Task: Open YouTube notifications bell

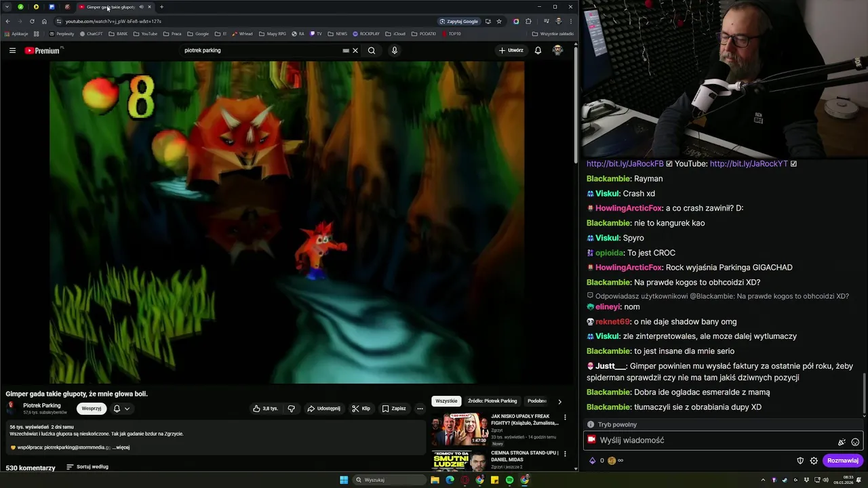Action: [x=538, y=50]
